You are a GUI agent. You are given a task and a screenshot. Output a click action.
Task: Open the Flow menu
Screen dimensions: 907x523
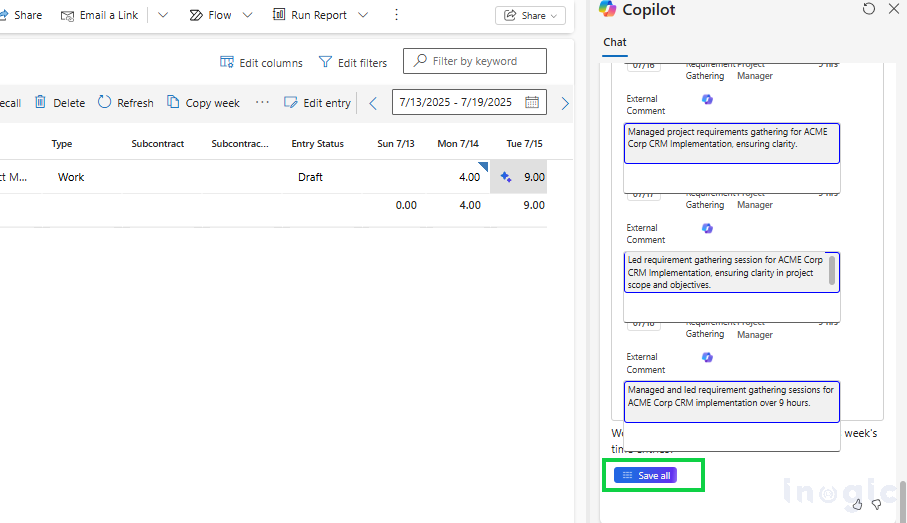click(211, 15)
